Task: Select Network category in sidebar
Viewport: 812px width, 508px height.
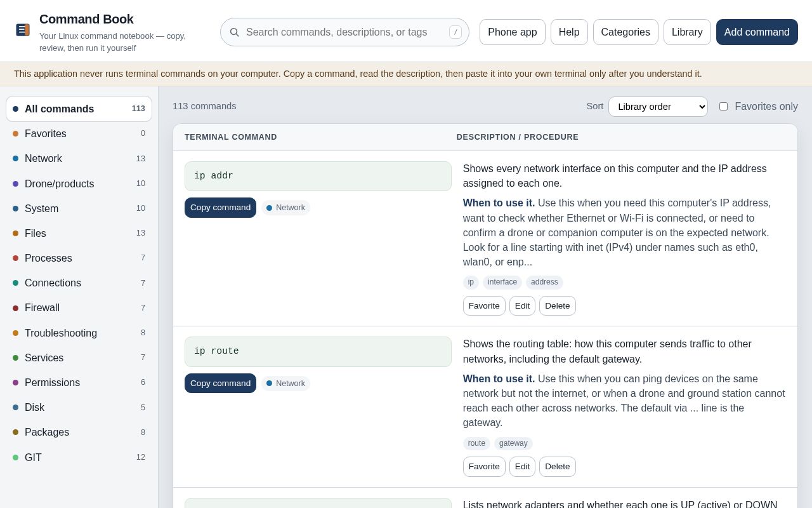Action: tap(79, 159)
